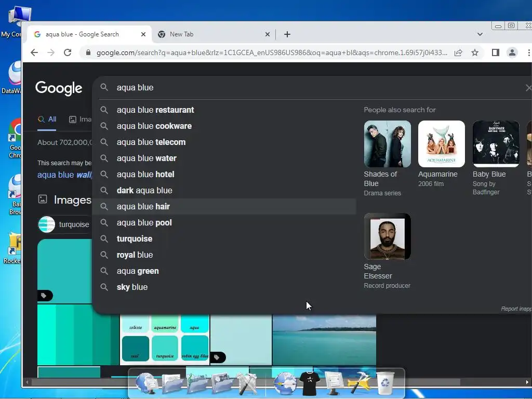532x399 pixels.
Task: Choose suggestion dark aqua blue
Action: (224, 190)
